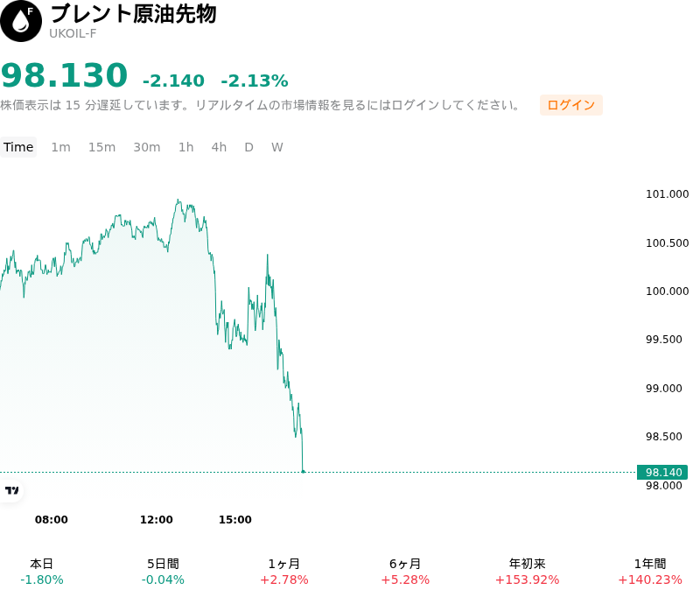Select the 本日 performance range

click(41, 572)
